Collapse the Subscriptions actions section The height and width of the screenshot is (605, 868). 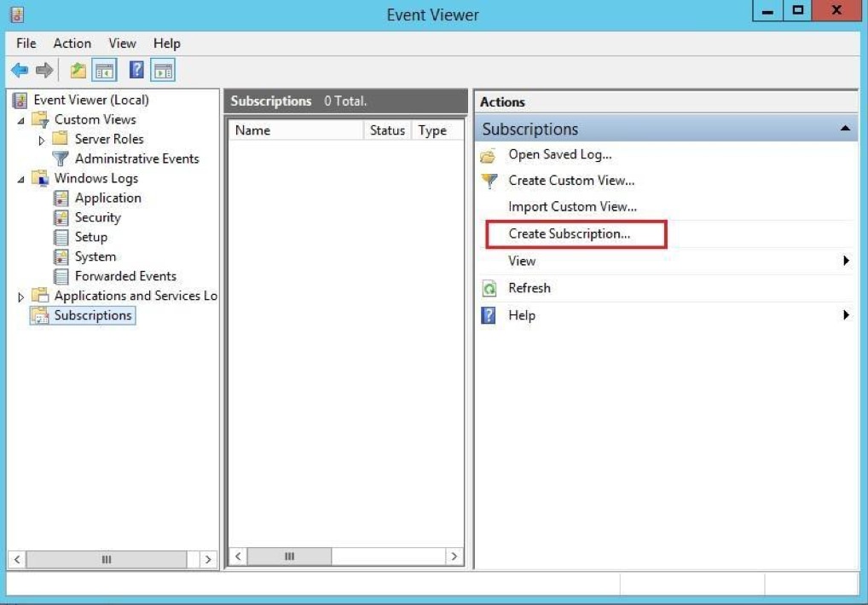point(844,130)
